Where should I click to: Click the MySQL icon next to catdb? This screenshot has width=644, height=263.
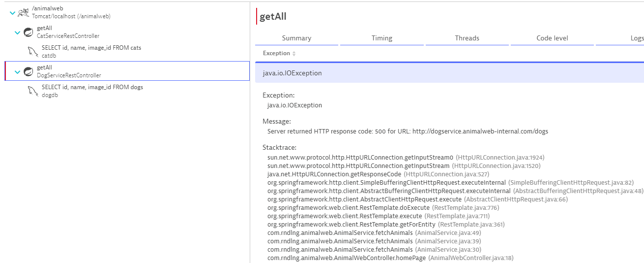33,52
